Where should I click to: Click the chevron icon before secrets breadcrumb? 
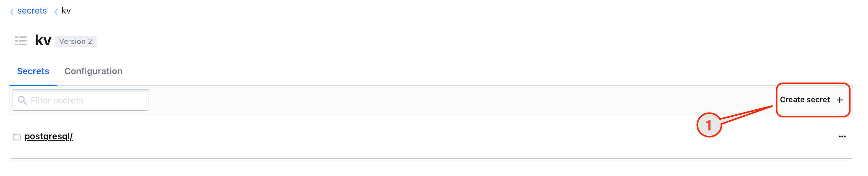[12, 12]
